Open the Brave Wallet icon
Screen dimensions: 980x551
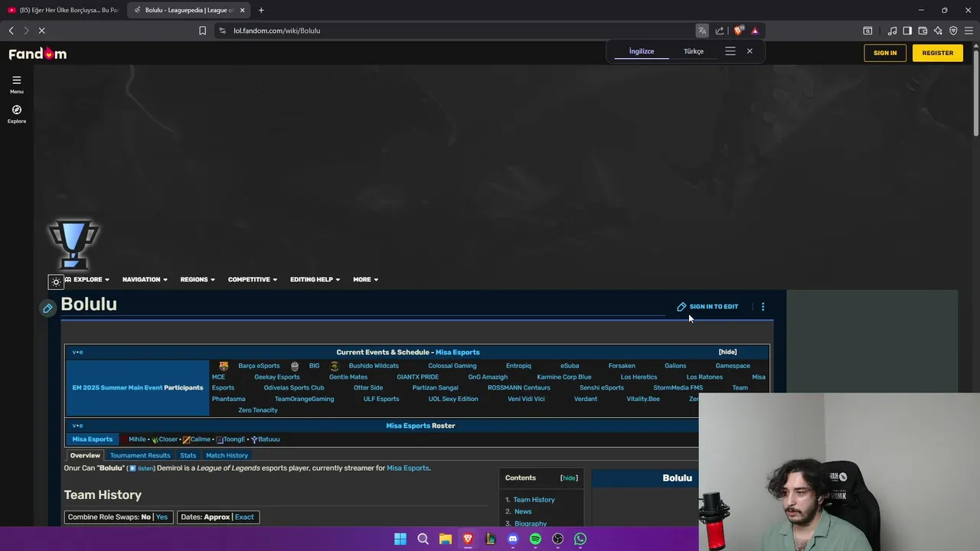coord(923,31)
